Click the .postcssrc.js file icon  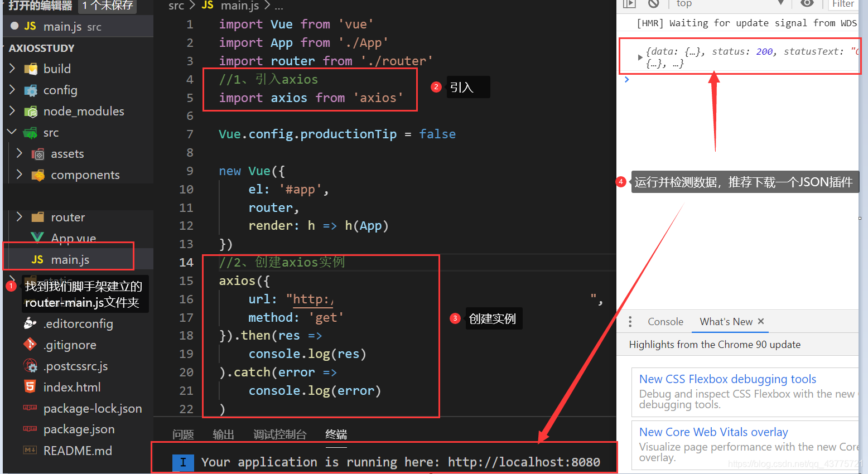pos(30,366)
